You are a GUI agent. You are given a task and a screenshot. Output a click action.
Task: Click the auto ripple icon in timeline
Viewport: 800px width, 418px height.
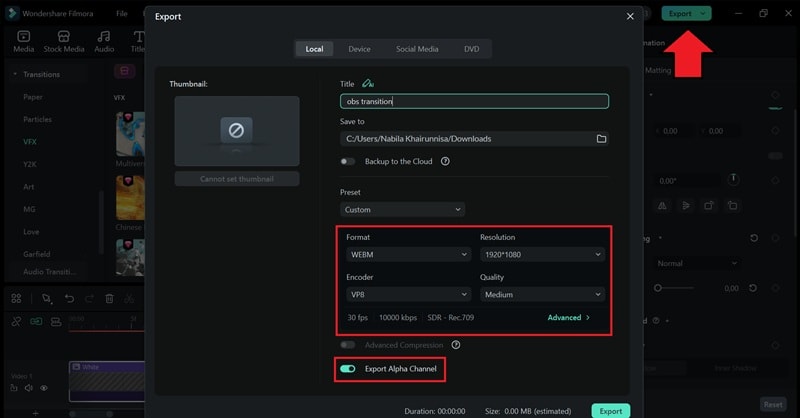(36, 322)
